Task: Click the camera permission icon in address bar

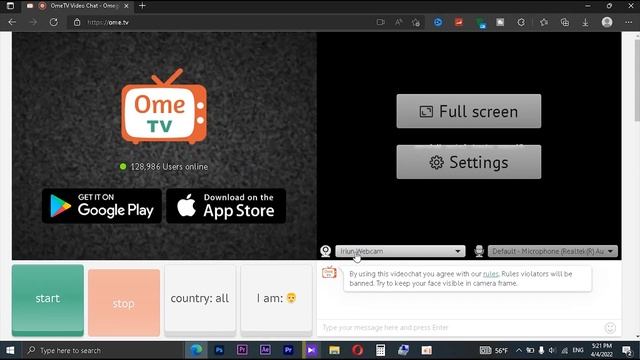Action: [380, 22]
